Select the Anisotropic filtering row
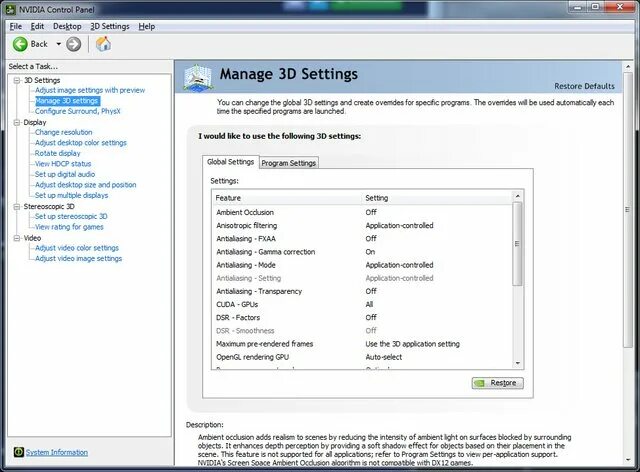The height and width of the screenshot is (472, 640). [x=363, y=225]
